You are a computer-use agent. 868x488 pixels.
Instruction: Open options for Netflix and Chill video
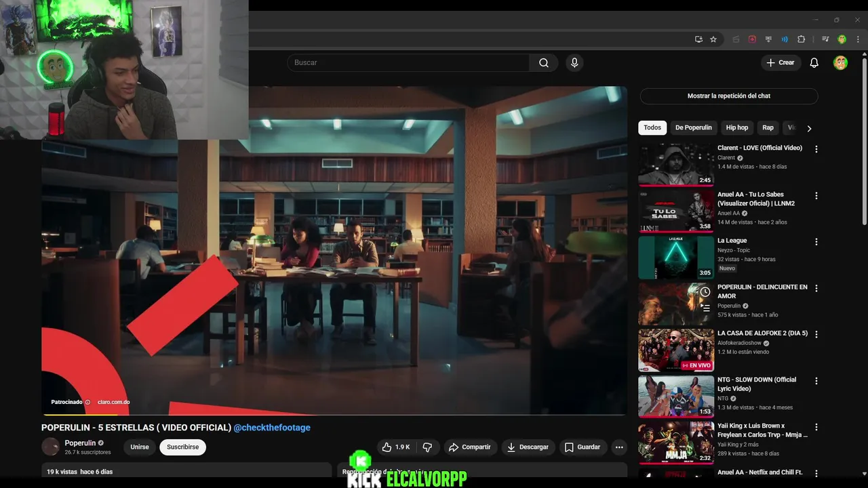[816, 473]
